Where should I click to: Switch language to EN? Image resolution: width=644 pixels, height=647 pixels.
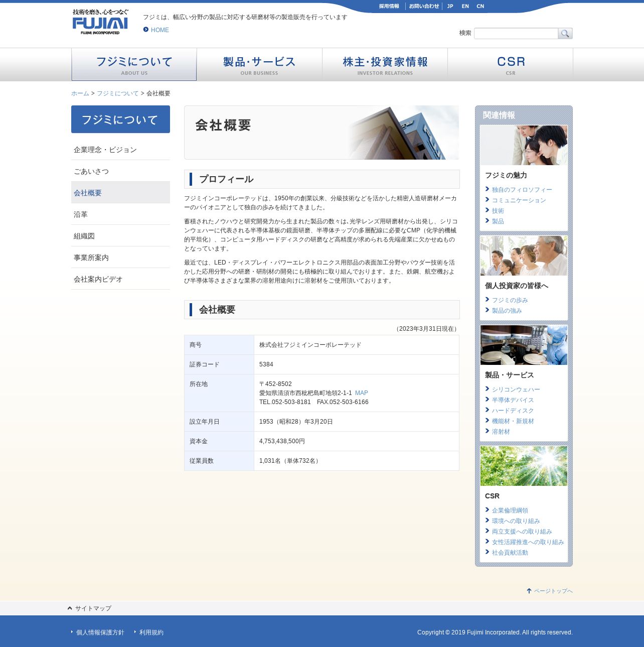click(x=465, y=7)
